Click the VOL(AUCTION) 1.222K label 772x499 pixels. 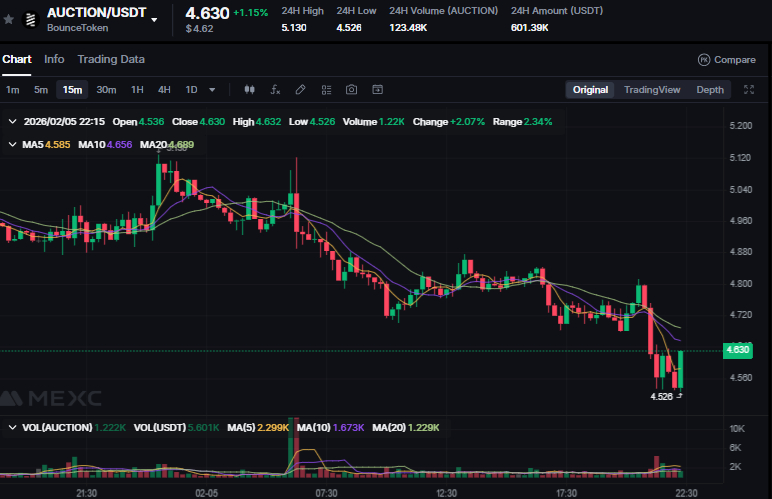point(74,428)
